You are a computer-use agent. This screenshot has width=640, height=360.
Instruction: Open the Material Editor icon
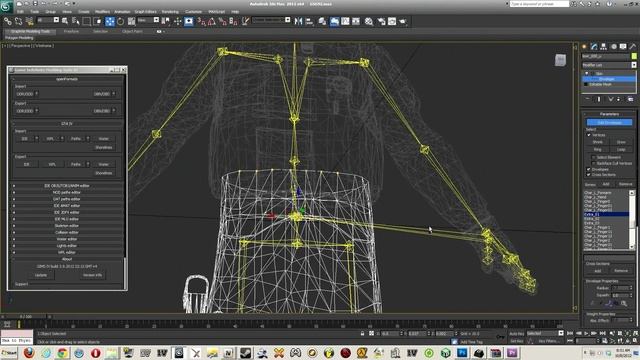(369, 21)
